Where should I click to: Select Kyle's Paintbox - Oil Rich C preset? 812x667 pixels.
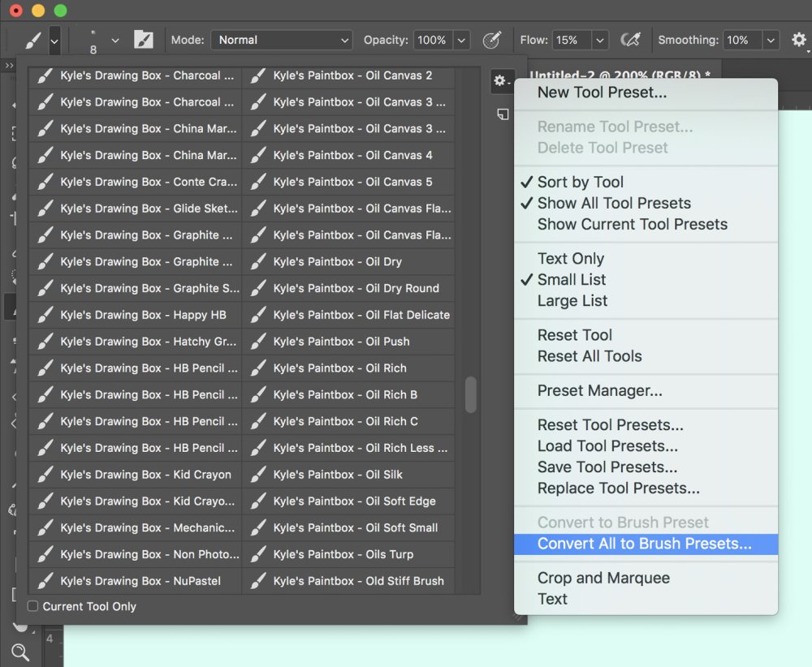coord(348,422)
